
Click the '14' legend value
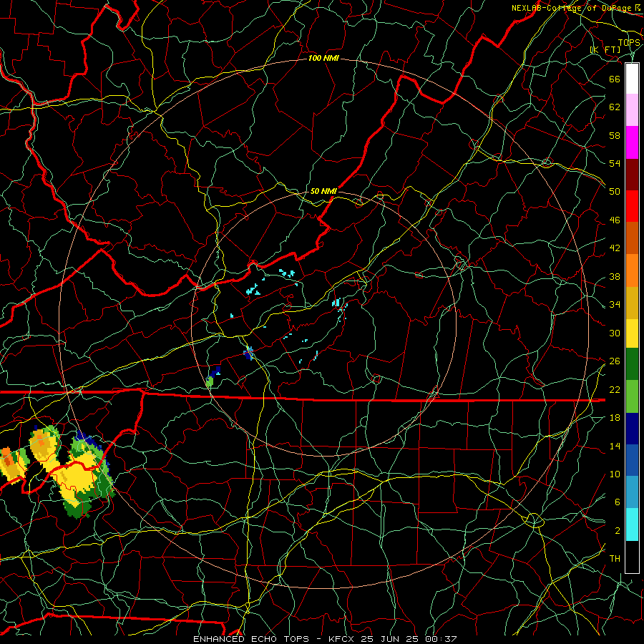(615, 446)
